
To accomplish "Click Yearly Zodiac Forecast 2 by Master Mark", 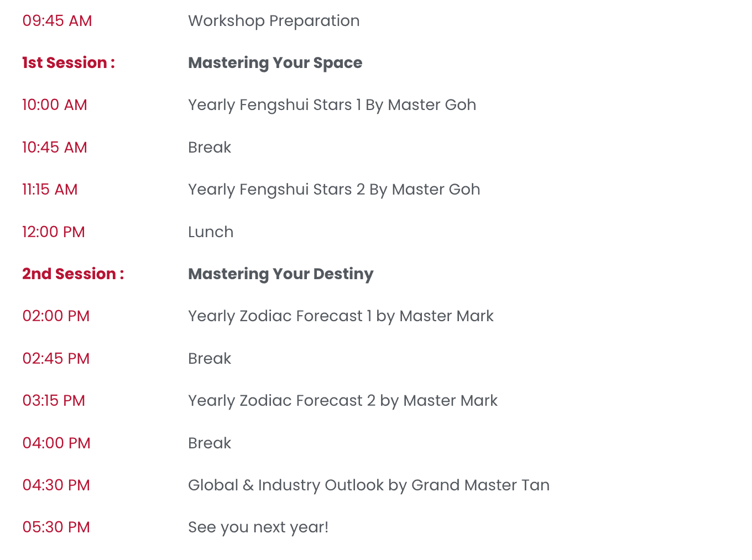I will (x=343, y=401).
